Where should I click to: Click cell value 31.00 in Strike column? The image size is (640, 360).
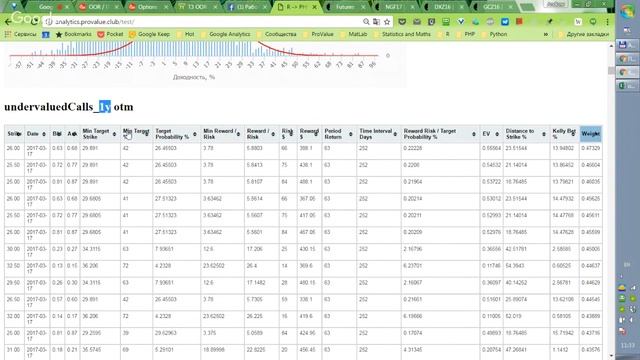coord(13,350)
